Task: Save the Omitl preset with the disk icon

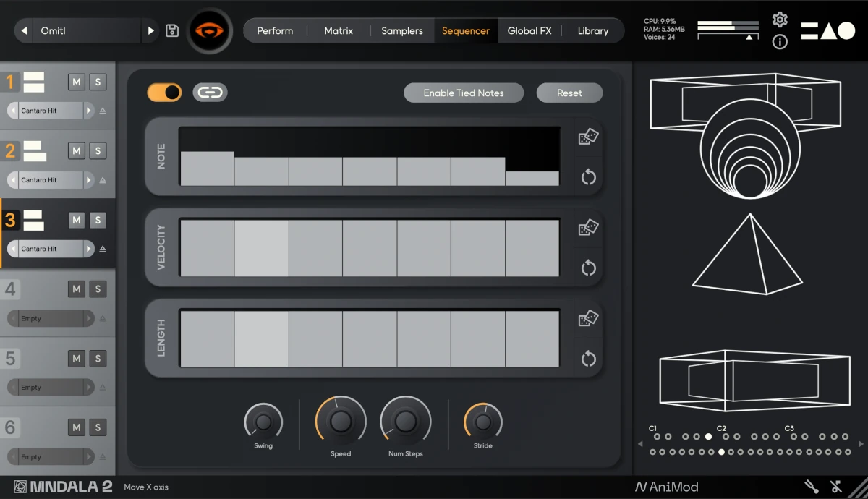Action: click(171, 30)
